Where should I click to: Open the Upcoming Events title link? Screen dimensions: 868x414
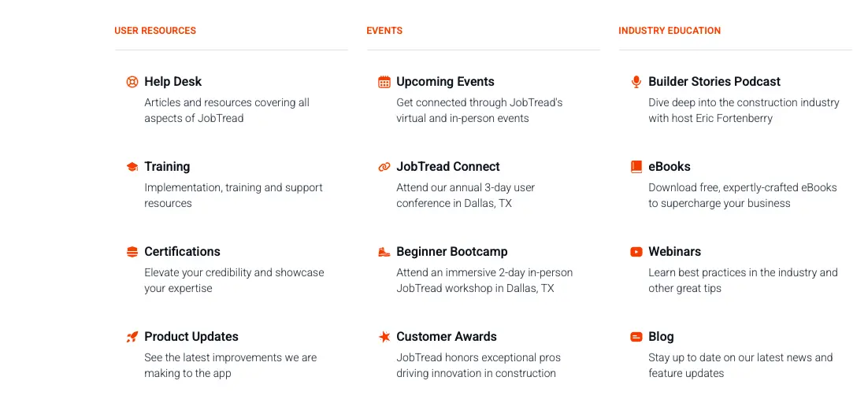pos(445,82)
